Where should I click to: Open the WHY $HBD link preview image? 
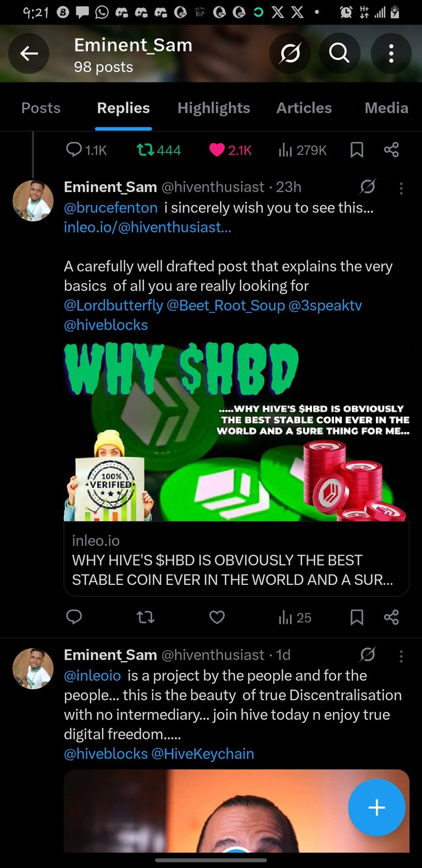[x=236, y=431]
